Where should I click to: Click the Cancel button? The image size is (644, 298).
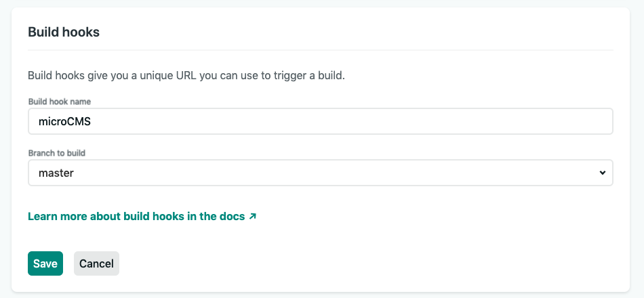(x=96, y=263)
